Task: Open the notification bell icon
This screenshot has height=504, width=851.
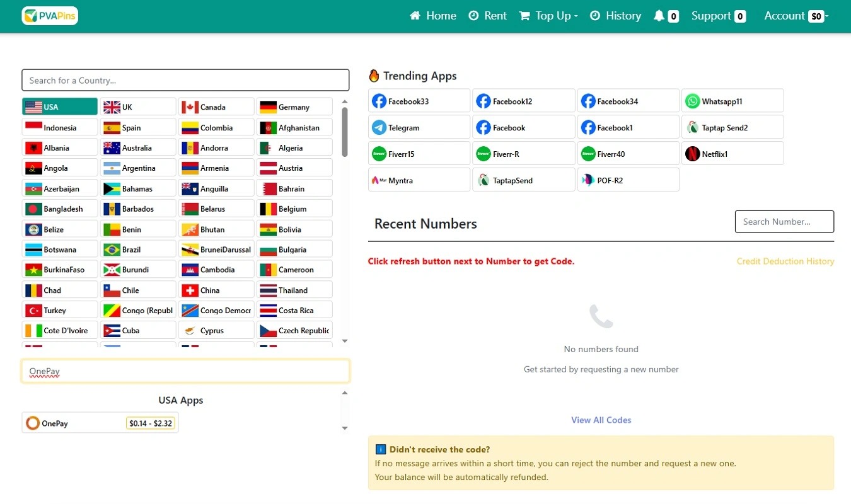Action: click(x=659, y=16)
